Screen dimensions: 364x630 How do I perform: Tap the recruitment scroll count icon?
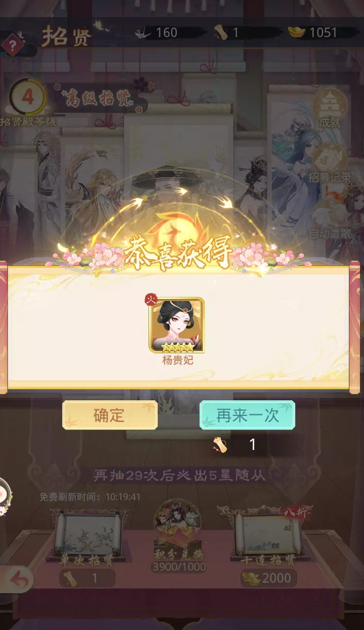tap(221, 33)
